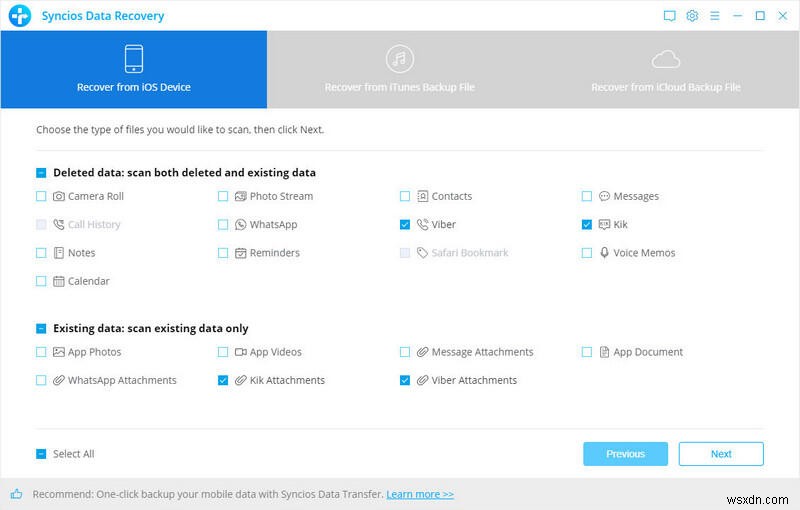Click the Voice Memos microphone icon
Screen dimensions: 800x510
tap(604, 253)
